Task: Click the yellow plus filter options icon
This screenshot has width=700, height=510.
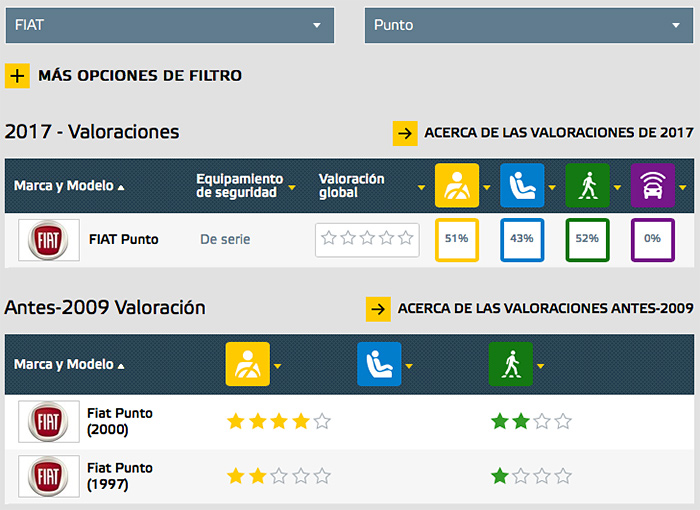Action: click(17, 75)
